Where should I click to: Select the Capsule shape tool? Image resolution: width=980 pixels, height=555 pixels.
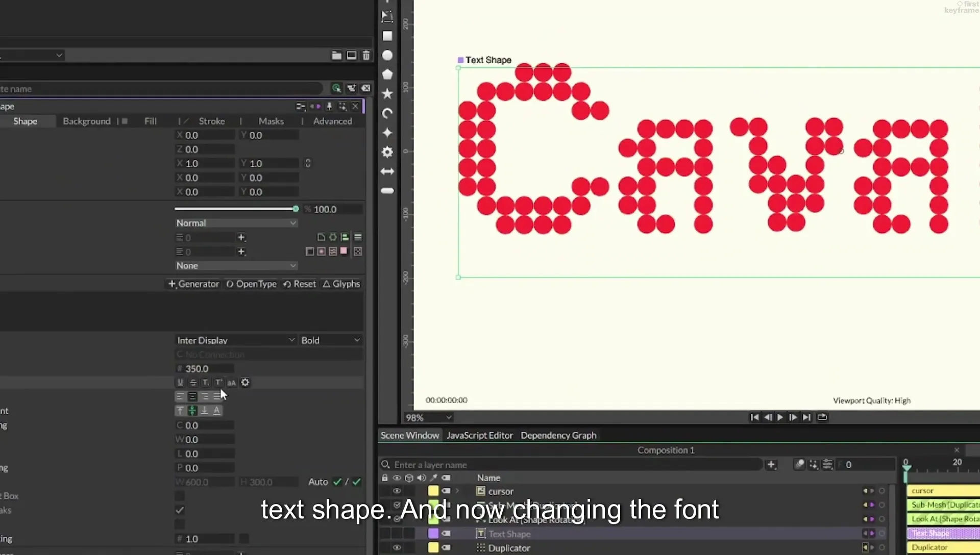click(x=387, y=191)
